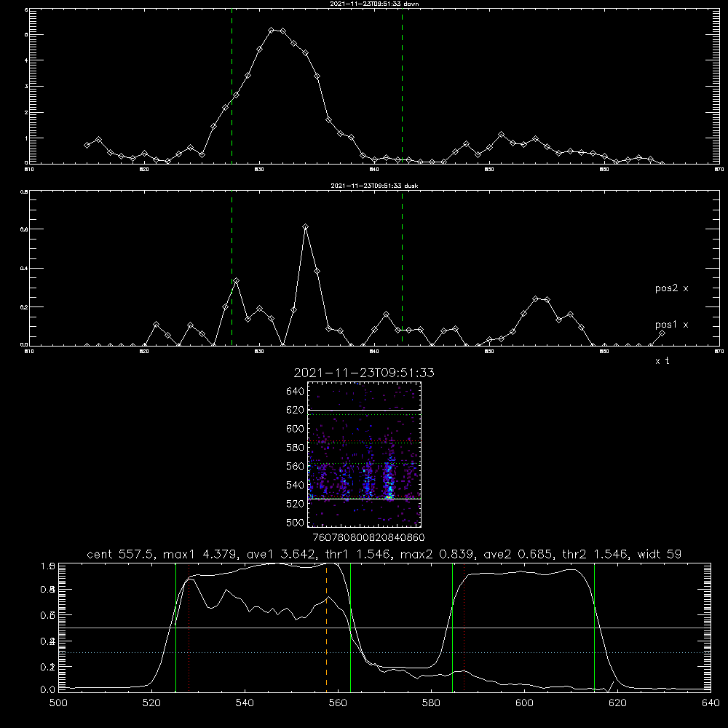Click the 'x t' label
The image size is (728, 728).
pos(662,361)
